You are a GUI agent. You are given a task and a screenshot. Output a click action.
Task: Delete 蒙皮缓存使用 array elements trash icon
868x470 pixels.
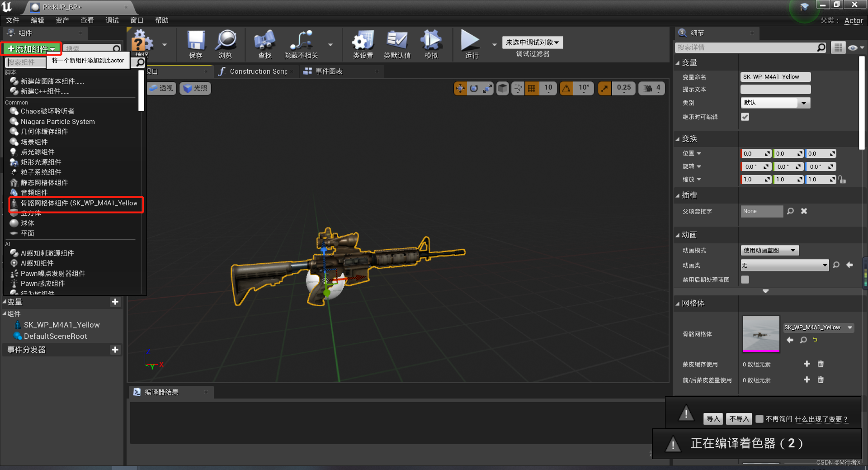[x=821, y=364]
